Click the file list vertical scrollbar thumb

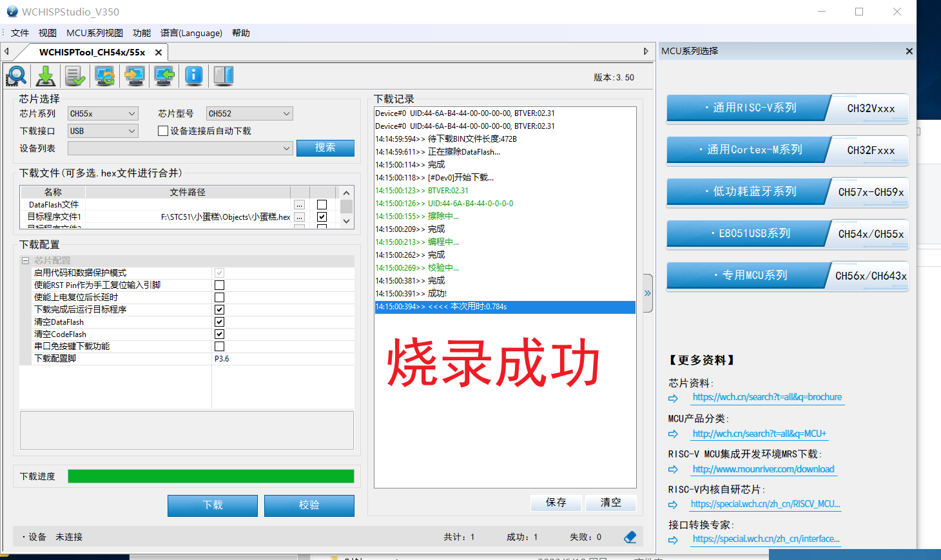[346, 206]
